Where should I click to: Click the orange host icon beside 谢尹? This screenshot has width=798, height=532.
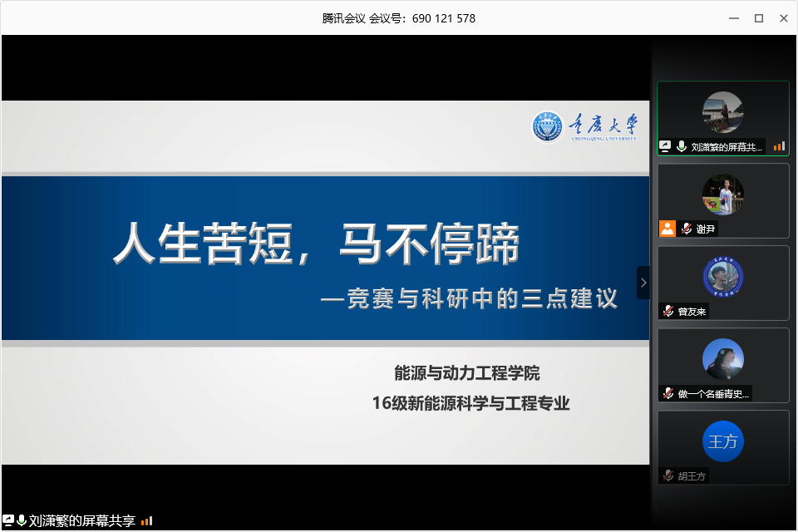coord(667,229)
